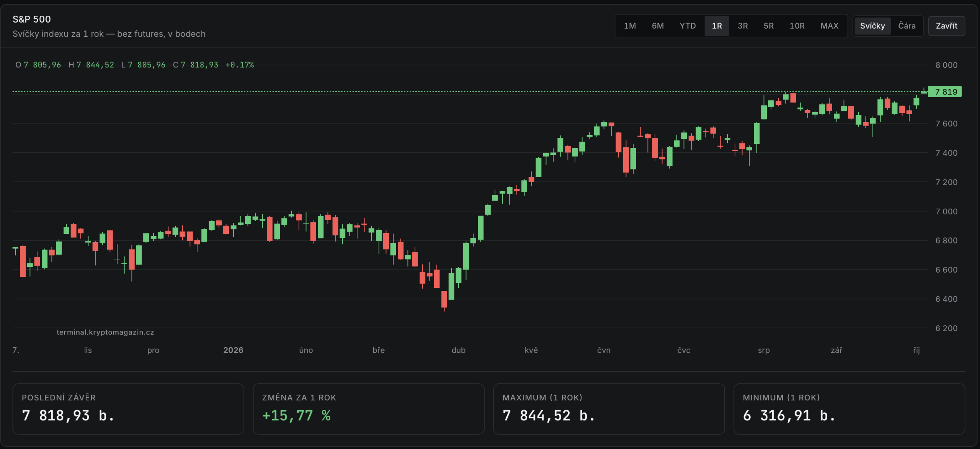Screen dimensions: 980x449
Task: Switch chart type to Čára
Action: 907,26
